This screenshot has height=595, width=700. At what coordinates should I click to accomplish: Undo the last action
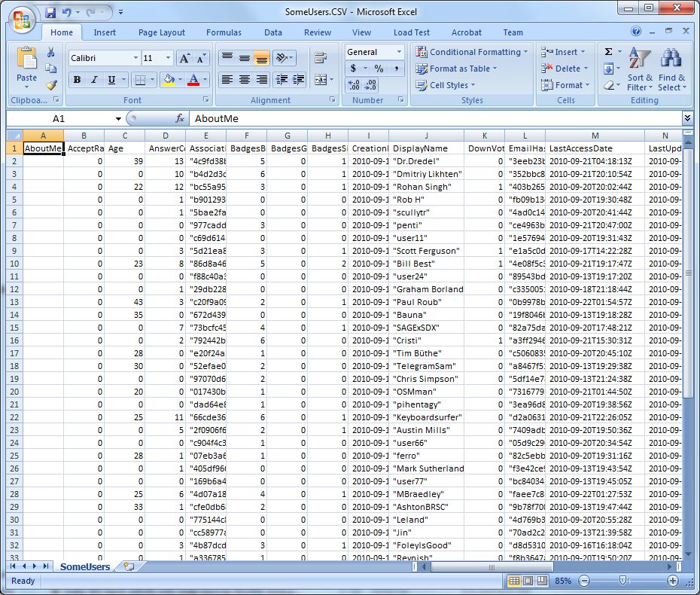[x=66, y=13]
